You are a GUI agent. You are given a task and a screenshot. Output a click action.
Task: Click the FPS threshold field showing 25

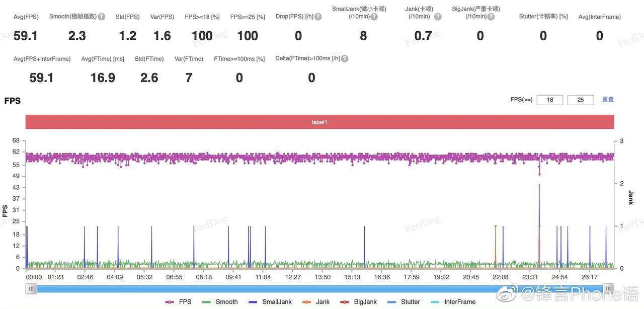(x=581, y=100)
